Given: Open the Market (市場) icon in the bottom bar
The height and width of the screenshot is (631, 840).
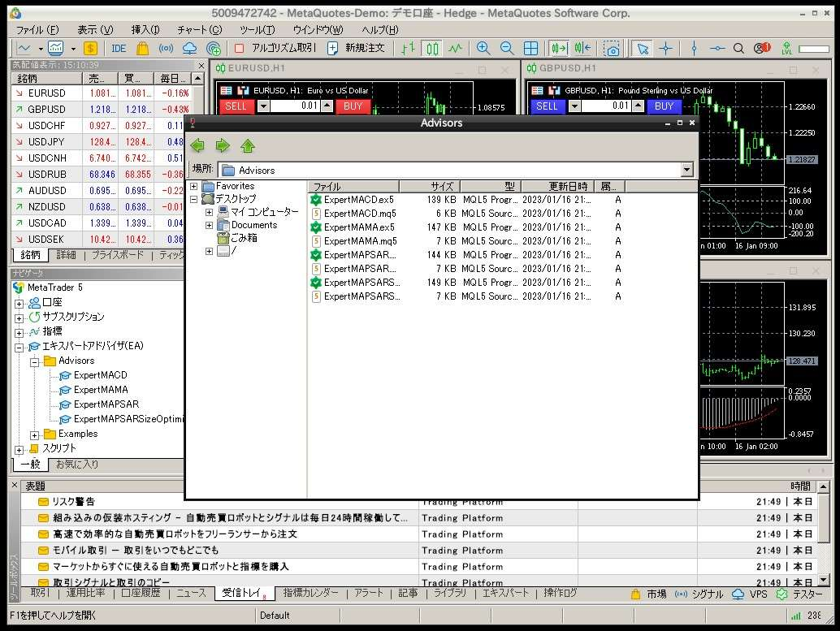Looking at the screenshot, I should click(635, 594).
